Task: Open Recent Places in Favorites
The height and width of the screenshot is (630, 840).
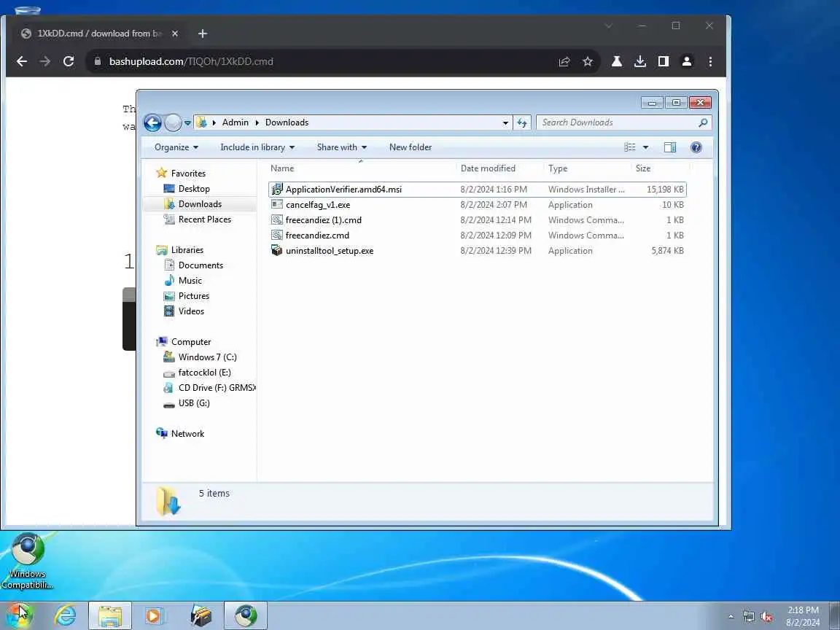Action: click(x=205, y=219)
